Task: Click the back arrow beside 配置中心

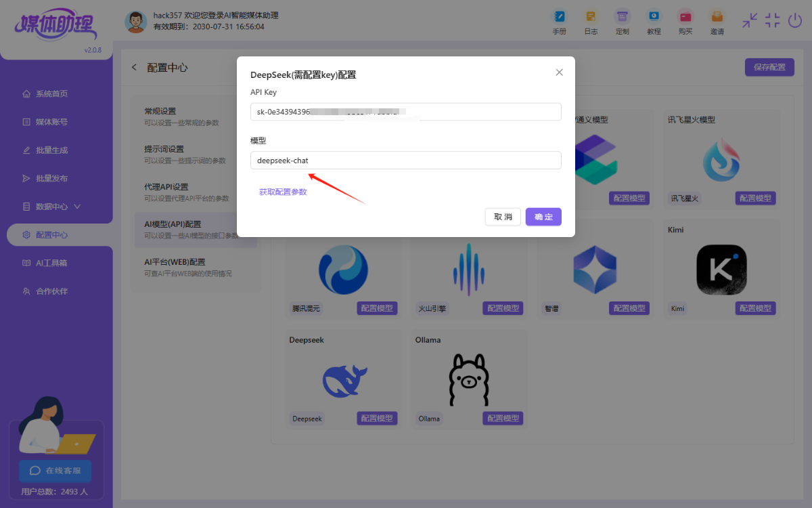Action: pyautogui.click(x=134, y=67)
